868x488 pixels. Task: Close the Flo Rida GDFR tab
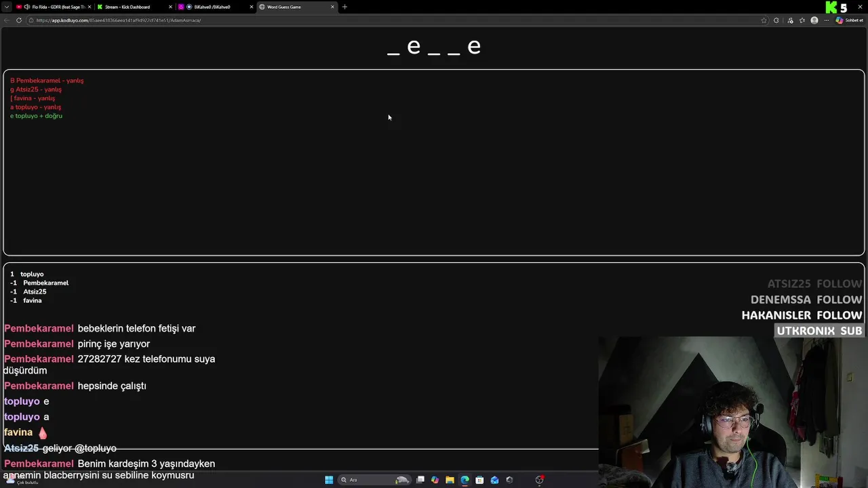pos(89,7)
